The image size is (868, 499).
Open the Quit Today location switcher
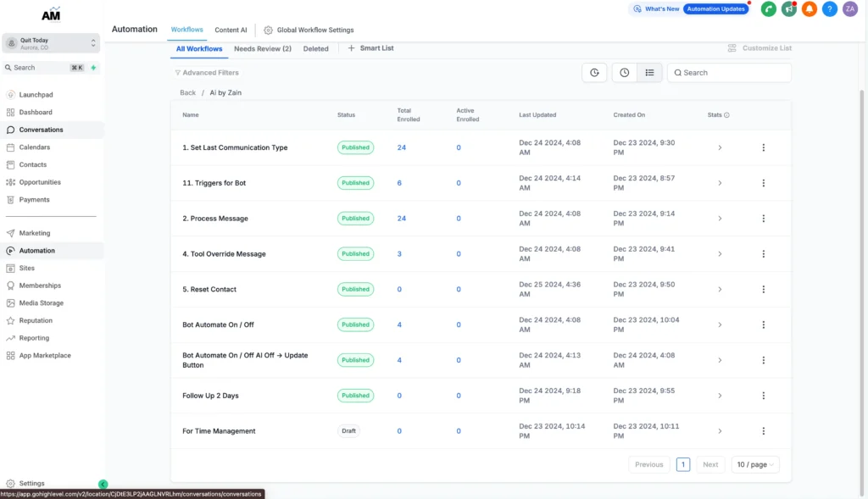[x=51, y=43]
